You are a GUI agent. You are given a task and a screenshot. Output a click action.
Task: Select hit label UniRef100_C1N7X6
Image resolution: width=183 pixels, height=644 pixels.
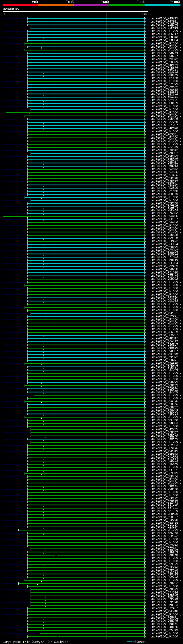pyautogui.click(x=164, y=25)
